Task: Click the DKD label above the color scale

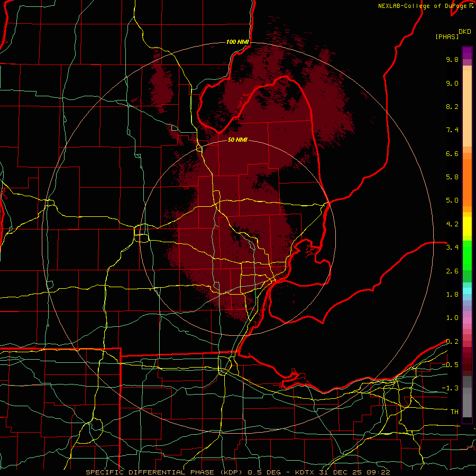Action: pos(465,32)
